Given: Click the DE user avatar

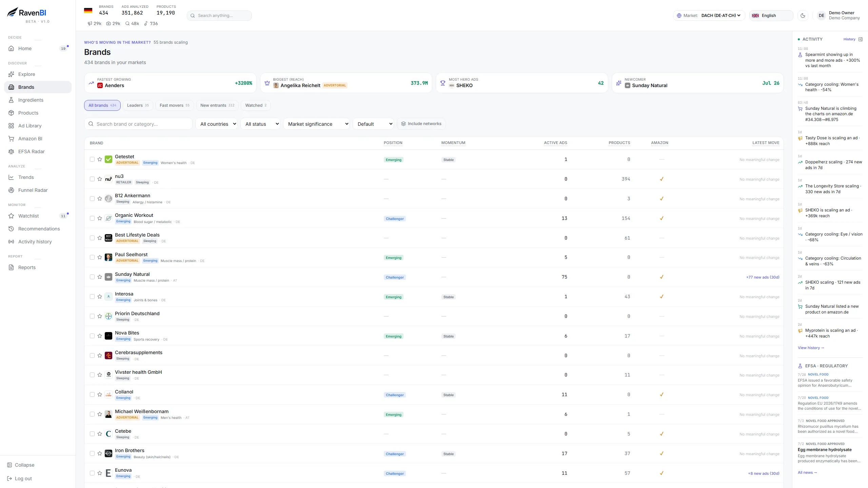Looking at the screenshot, I should tap(821, 16).
